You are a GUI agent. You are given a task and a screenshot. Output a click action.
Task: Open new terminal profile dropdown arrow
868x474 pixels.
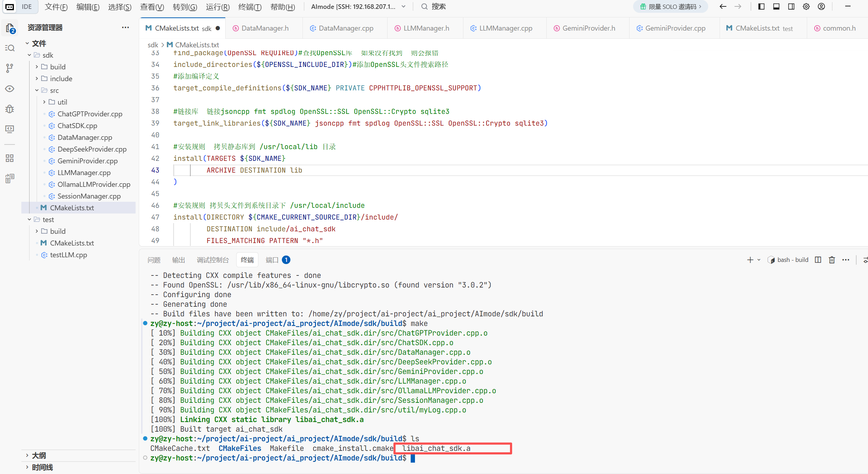point(759,260)
